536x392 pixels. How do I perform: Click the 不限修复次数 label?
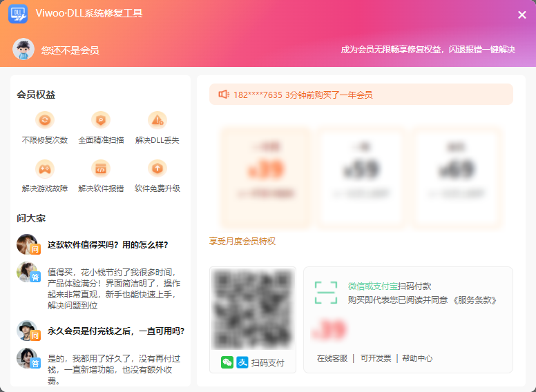coord(45,140)
